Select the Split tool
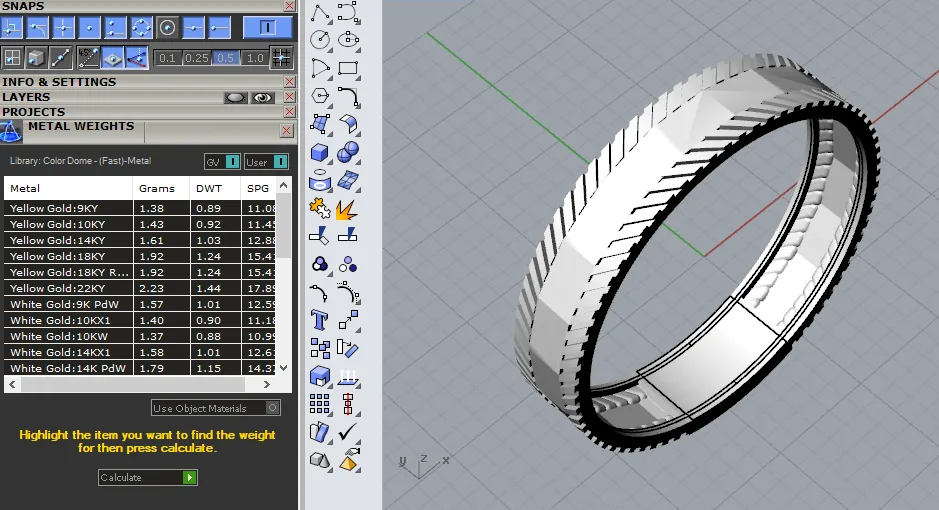 tap(349, 236)
